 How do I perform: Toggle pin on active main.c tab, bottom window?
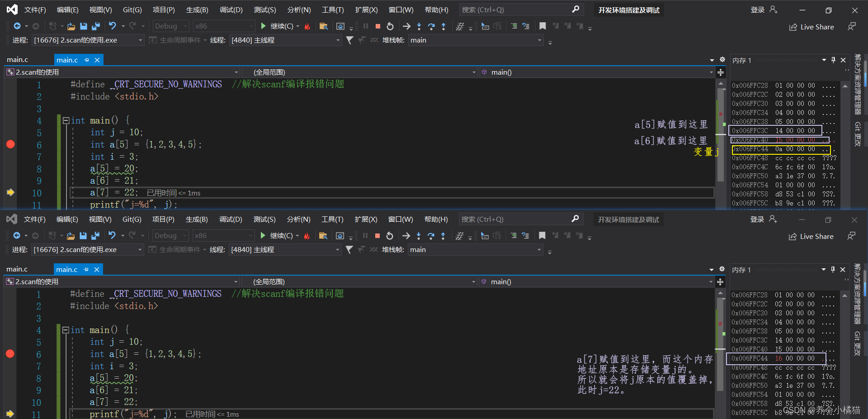86,269
